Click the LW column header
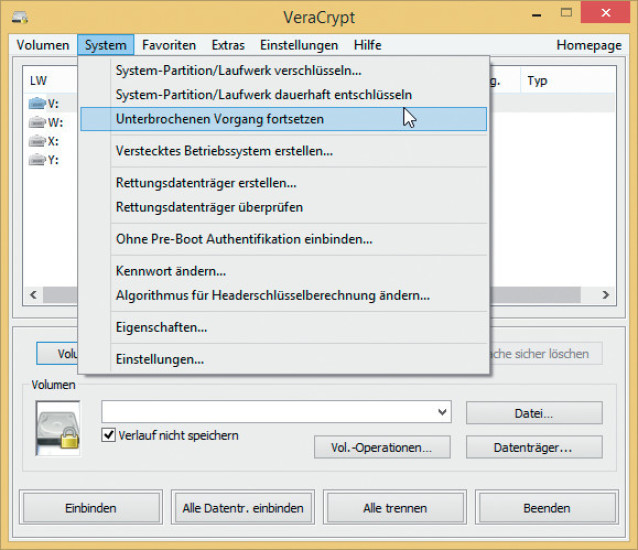The image size is (638, 550). click(50, 80)
